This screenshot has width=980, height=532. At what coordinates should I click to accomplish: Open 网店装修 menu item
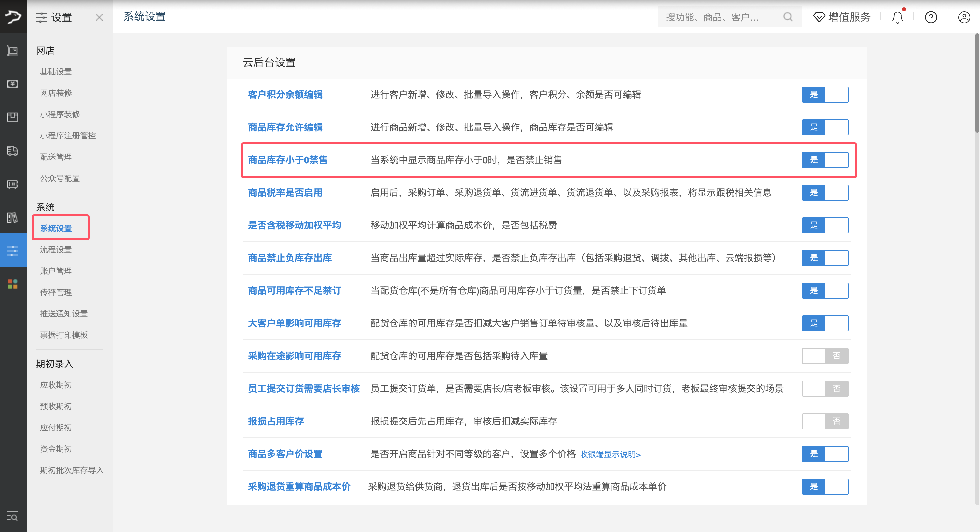tap(56, 93)
